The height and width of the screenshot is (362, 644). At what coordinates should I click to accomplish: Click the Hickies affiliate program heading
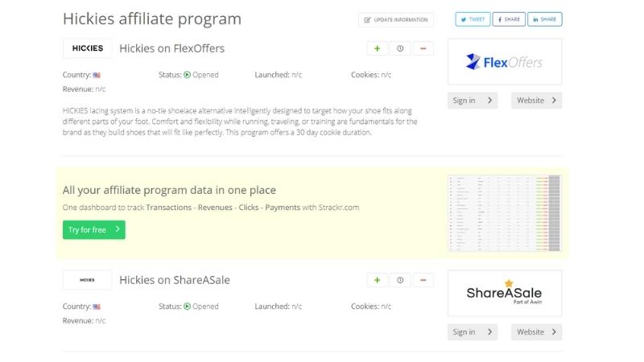[x=152, y=19]
